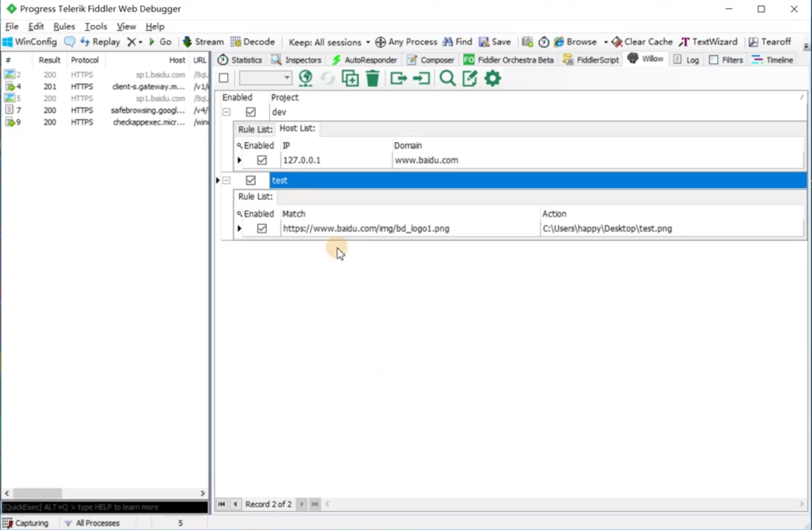This screenshot has height=530, width=812.
Task: Click the edit pencil icon in Willow toolbar
Action: coord(470,78)
